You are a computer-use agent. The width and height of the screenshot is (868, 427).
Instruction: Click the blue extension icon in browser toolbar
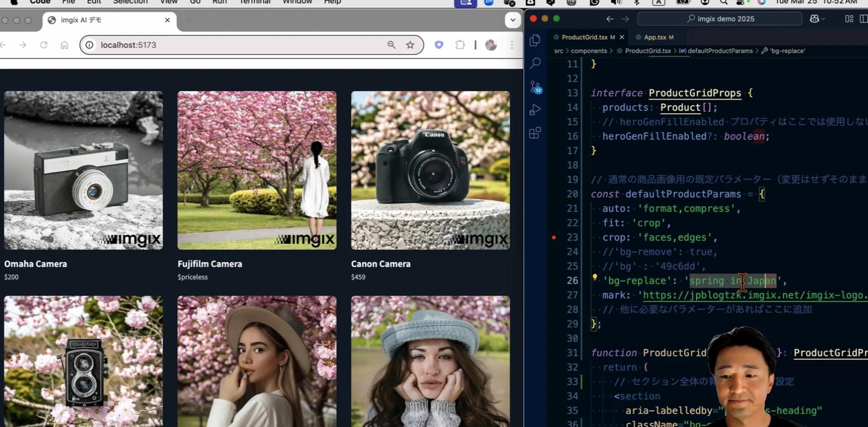click(439, 44)
